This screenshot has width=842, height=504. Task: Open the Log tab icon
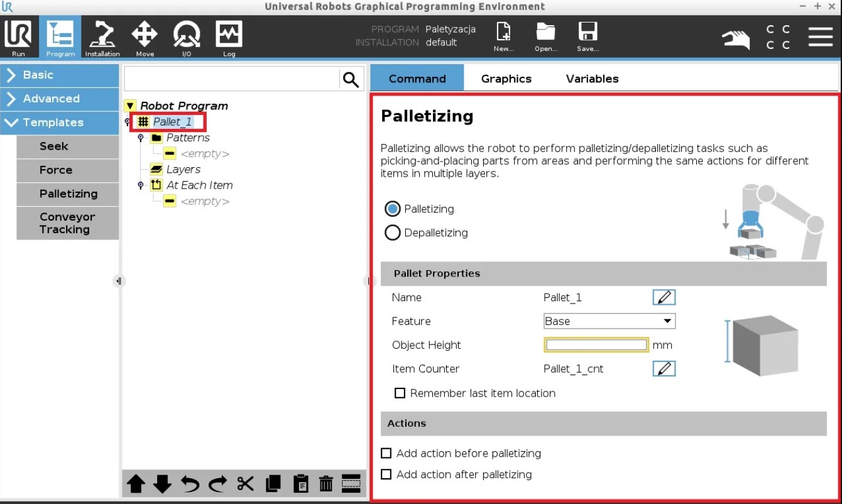point(229,38)
